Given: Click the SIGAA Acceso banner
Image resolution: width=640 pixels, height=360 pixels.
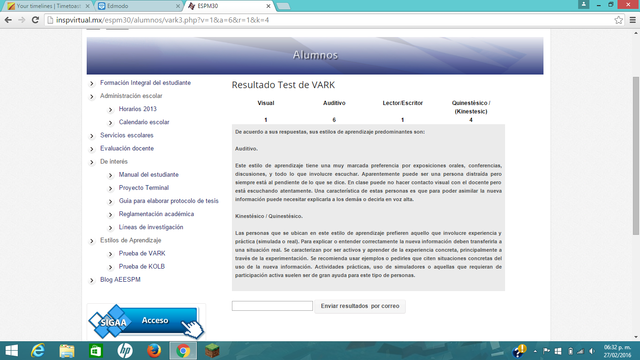Looking at the screenshot, I should (146, 322).
